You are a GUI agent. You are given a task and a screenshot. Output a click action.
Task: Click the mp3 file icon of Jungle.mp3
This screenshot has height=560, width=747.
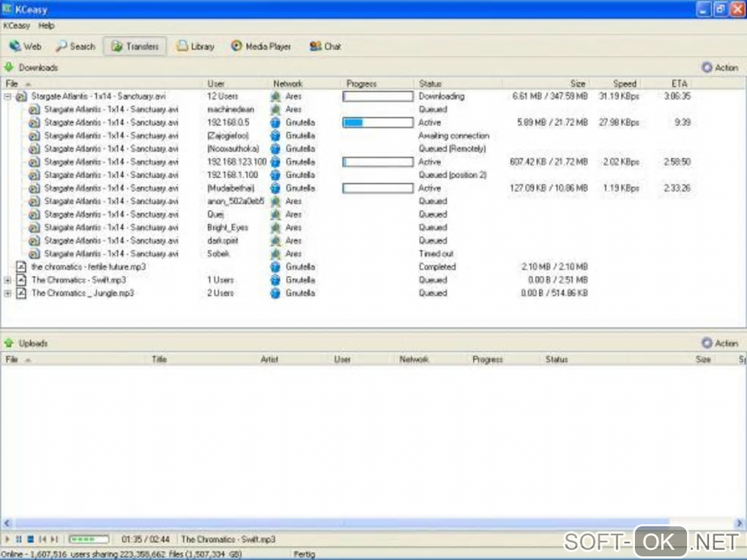click(x=21, y=294)
